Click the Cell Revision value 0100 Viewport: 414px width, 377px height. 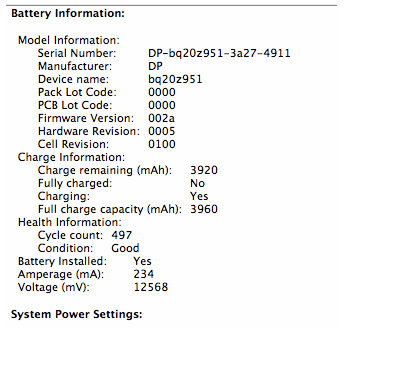coord(162,144)
